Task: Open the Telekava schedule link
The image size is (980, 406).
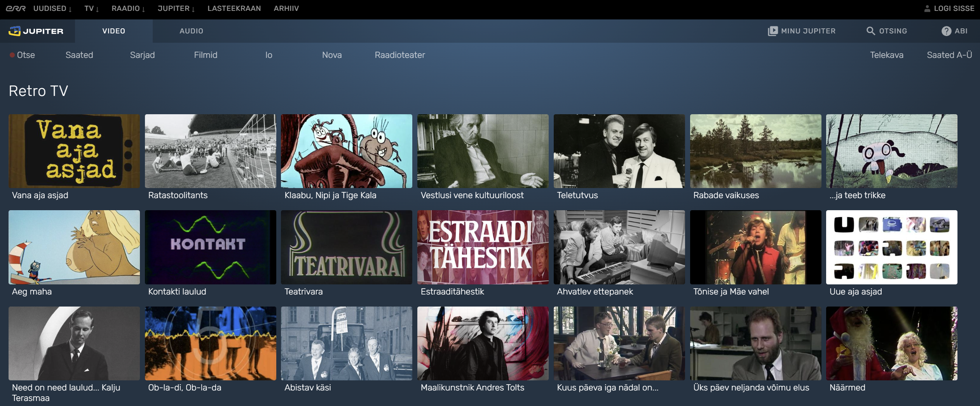Action: click(x=886, y=55)
